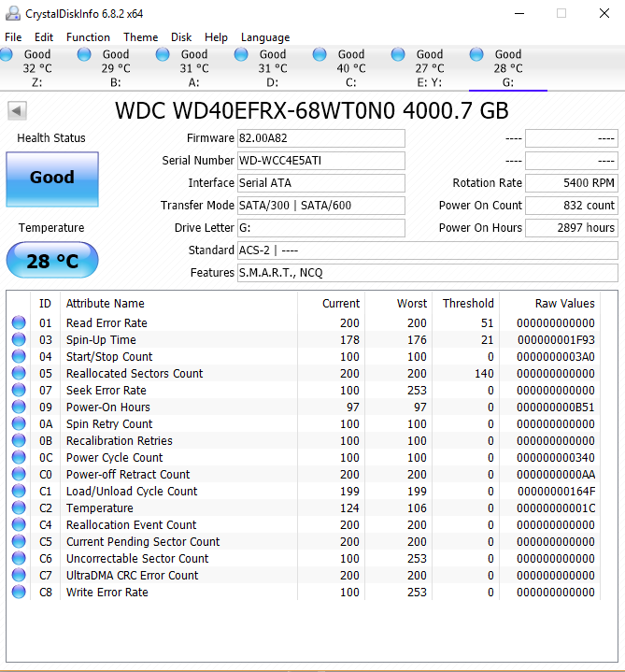Click the raw value 000000000B51
This screenshot has width=625, height=672.
(556, 407)
